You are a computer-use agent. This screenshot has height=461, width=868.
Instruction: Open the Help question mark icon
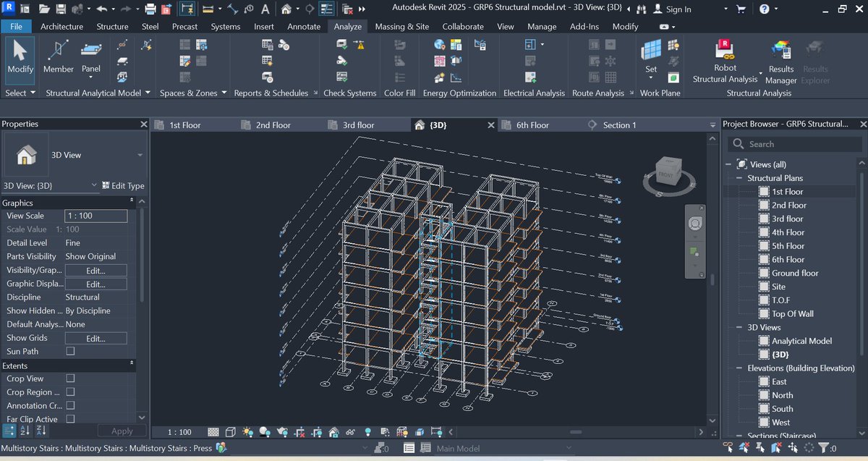coord(765,9)
